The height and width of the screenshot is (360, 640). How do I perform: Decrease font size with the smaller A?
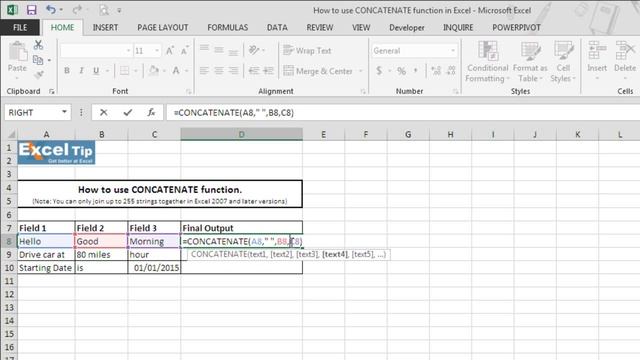tap(184, 51)
